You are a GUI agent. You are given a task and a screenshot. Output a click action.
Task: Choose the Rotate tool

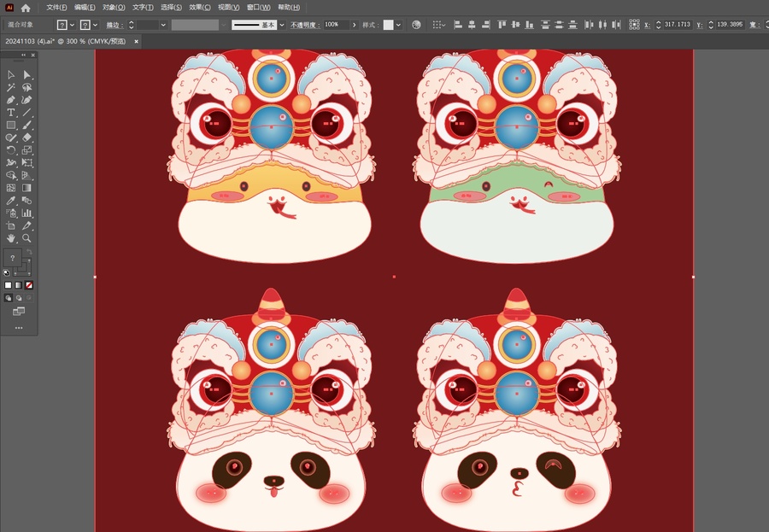(x=11, y=150)
